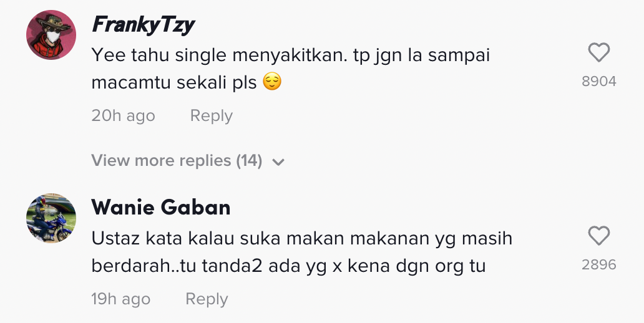Open FrankyTzy's profile picture
Viewport: 644px width, 323px height.
[51, 35]
